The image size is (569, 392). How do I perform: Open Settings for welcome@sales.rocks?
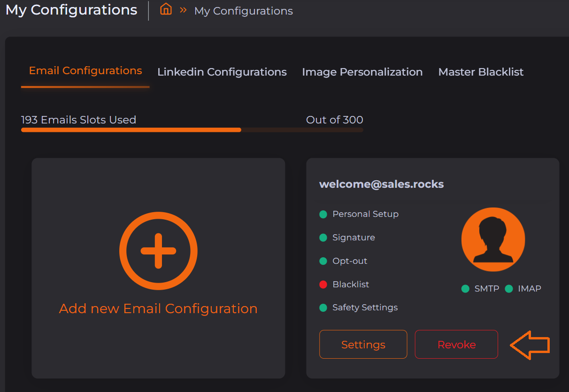(x=363, y=345)
